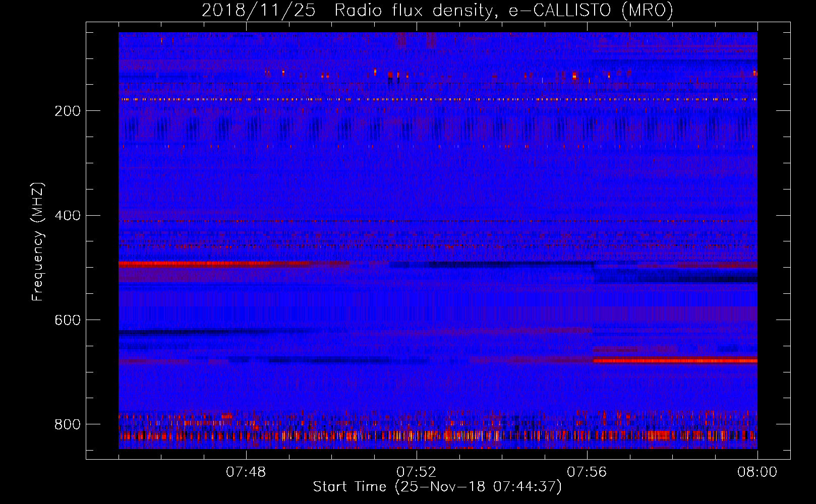816x504 pixels.
Task: Click the 07:48 time tick label
Action: click(x=246, y=472)
